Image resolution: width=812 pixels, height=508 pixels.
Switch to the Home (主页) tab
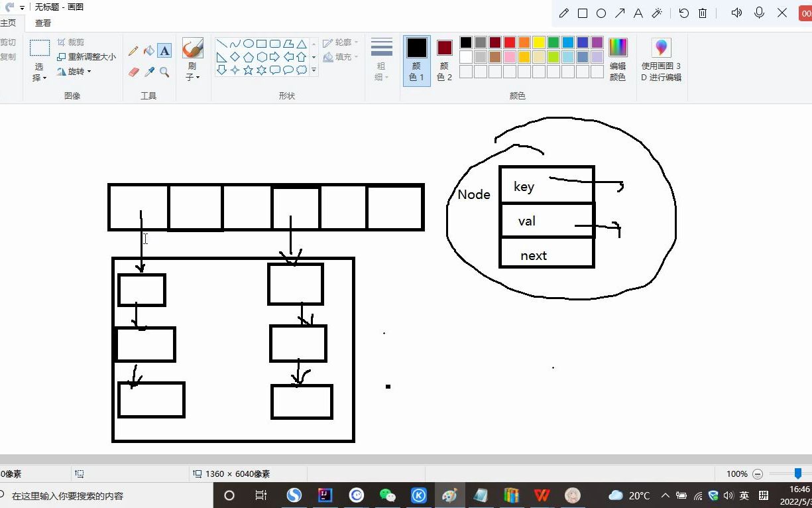(8, 23)
